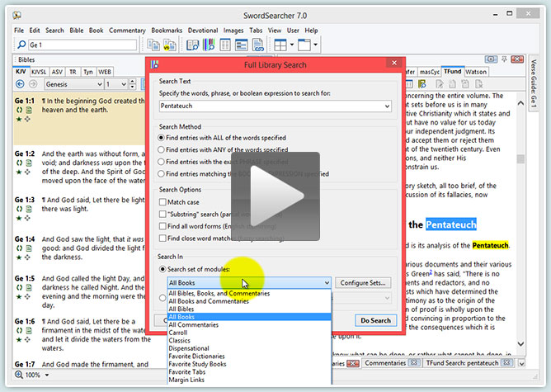This screenshot has width=551, height=392.
Task: Click the parallel columns toolbar icon
Action: (225, 45)
